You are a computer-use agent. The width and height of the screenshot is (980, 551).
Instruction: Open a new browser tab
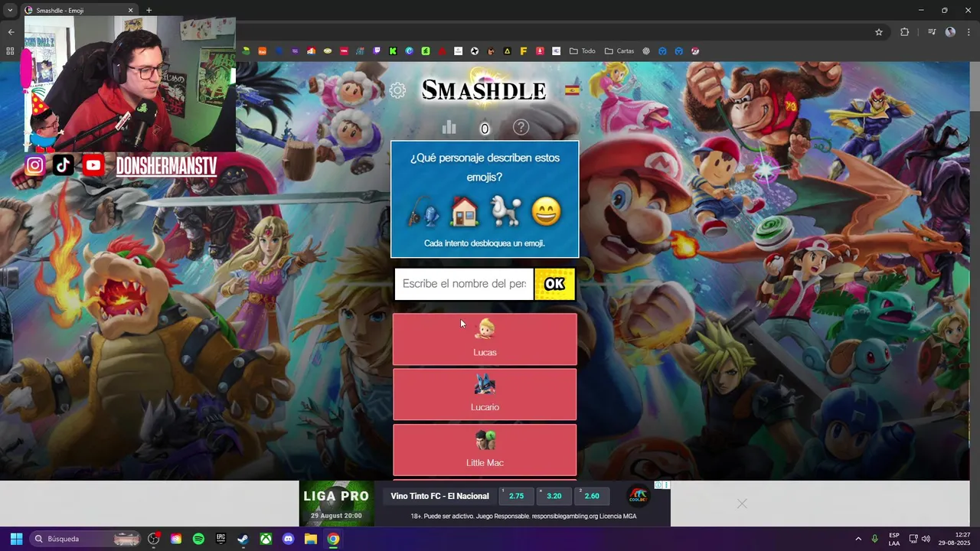point(149,11)
